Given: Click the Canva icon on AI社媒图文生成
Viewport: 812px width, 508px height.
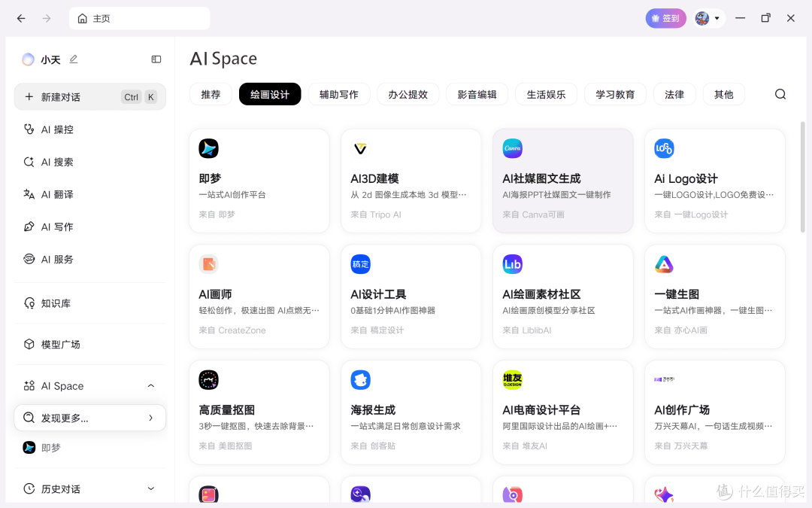Looking at the screenshot, I should point(512,148).
